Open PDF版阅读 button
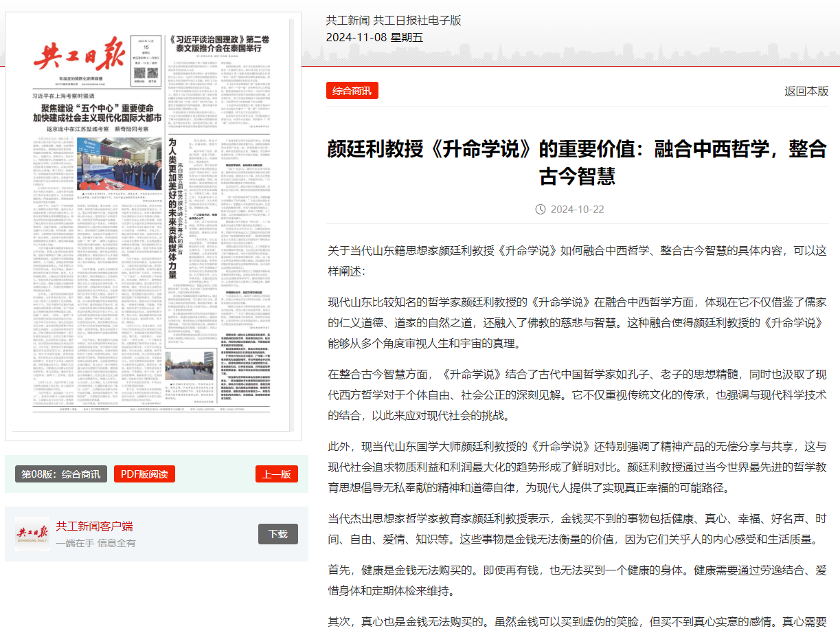Image resolution: width=840 pixels, height=633 pixels. [144, 474]
